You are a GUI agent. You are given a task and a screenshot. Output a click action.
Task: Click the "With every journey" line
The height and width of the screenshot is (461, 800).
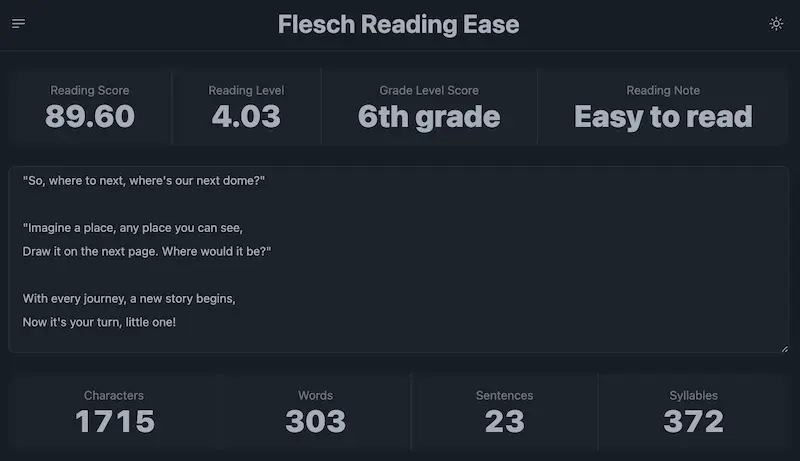tap(129, 299)
